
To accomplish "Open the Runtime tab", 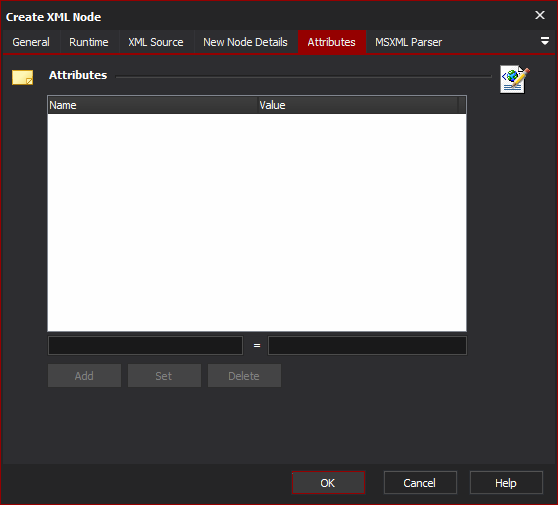I will coord(89,42).
